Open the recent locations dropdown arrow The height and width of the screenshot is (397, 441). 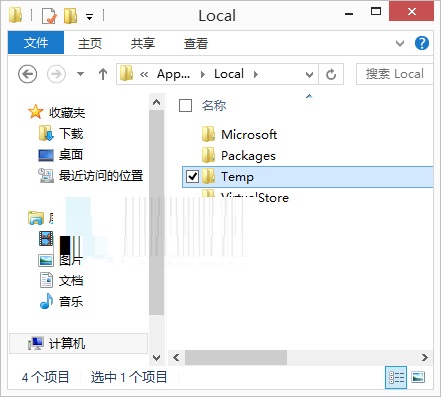[80, 74]
